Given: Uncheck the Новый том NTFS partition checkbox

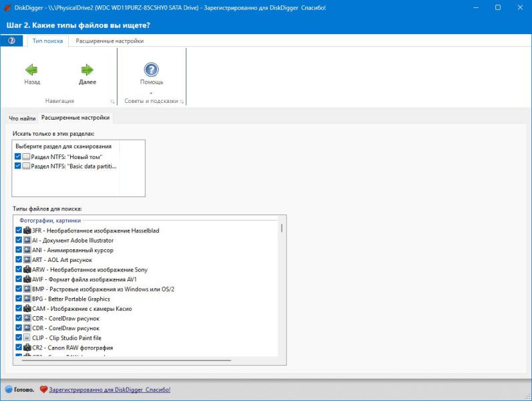Looking at the screenshot, I should pyautogui.click(x=18, y=156).
